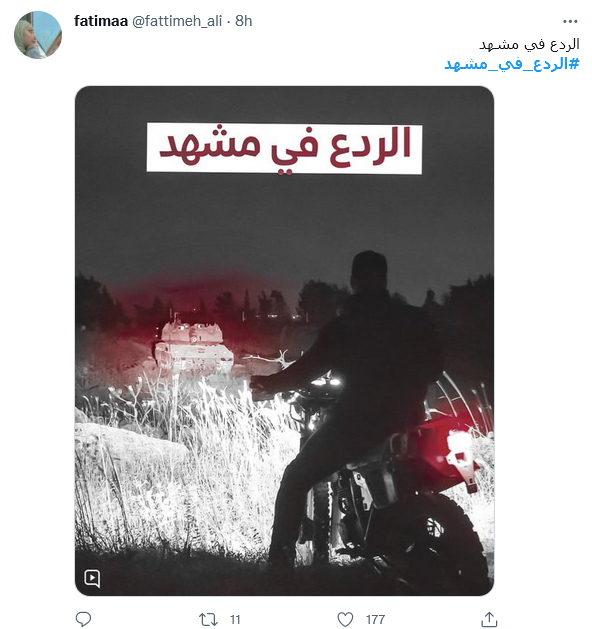Click the glowing tank in the video

pyautogui.click(x=194, y=345)
